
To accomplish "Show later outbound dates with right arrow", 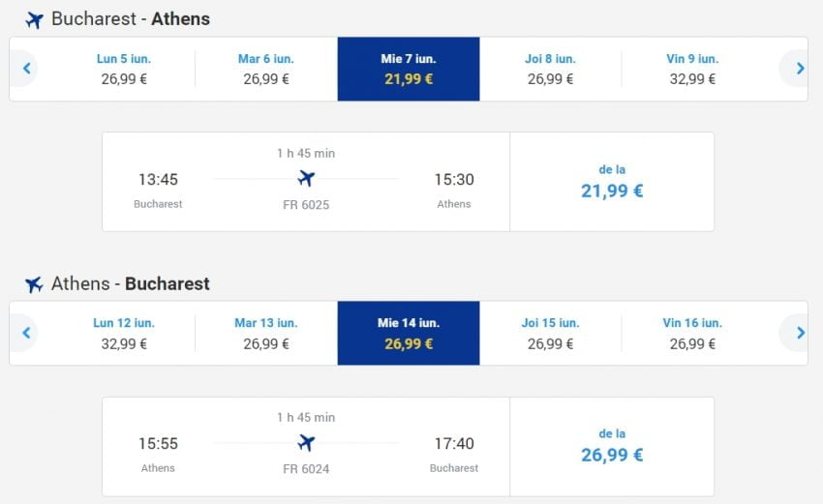I will click(799, 69).
